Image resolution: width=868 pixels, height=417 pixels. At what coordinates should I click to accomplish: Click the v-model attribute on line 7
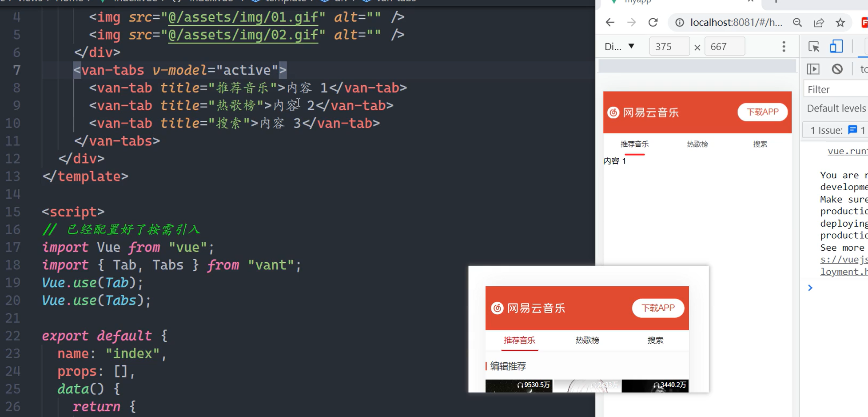[x=179, y=70]
